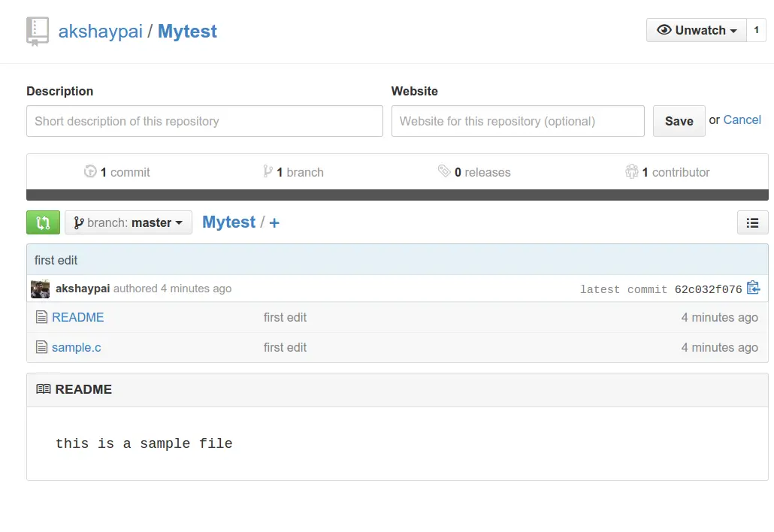The height and width of the screenshot is (532, 774).
Task: Create a new file with plus icon
Action: (x=274, y=223)
